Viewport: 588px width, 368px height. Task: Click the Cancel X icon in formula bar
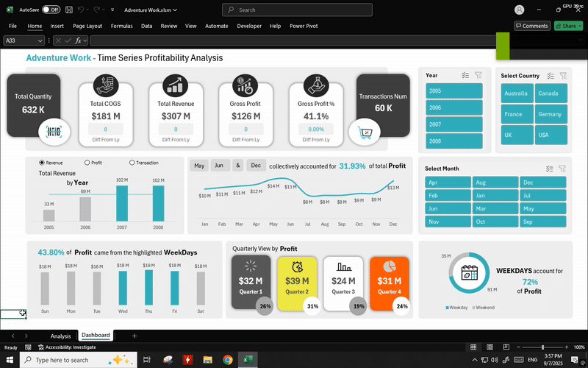coord(58,40)
